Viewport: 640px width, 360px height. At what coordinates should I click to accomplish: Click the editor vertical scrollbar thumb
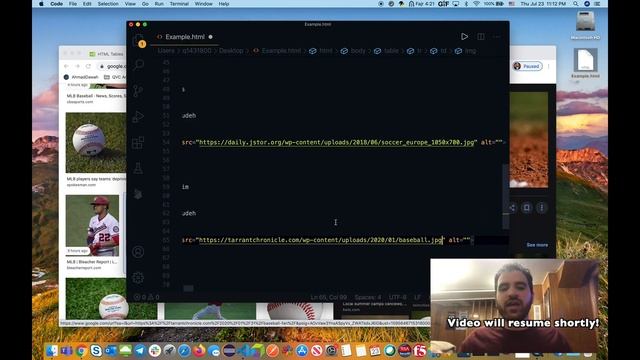pos(506,196)
